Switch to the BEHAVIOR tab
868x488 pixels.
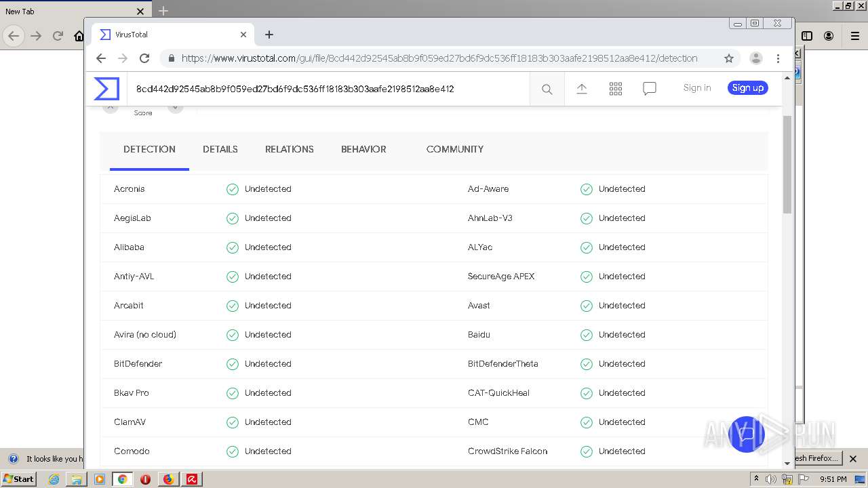click(363, 149)
